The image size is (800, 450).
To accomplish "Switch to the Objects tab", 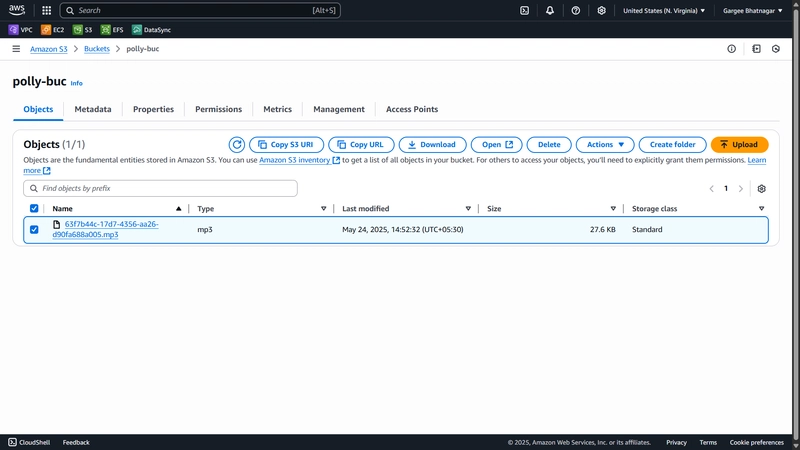I will pos(38,109).
